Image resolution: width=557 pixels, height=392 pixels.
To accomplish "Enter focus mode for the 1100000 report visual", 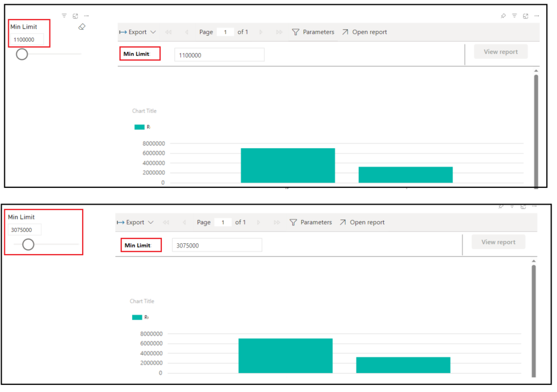I will [525, 16].
